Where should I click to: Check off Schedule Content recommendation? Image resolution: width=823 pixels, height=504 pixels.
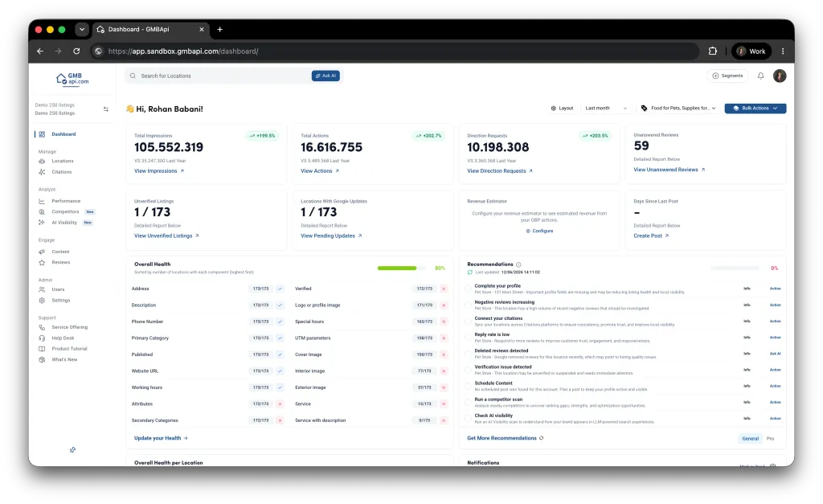(x=469, y=387)
